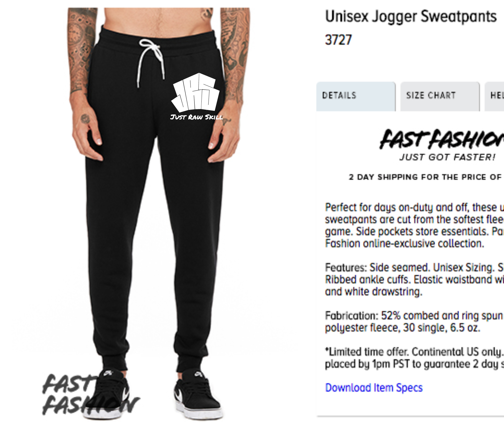Click the white JRS logo on sweatpants
Viewport: 504px width, 429px height.
coord(196,93)
